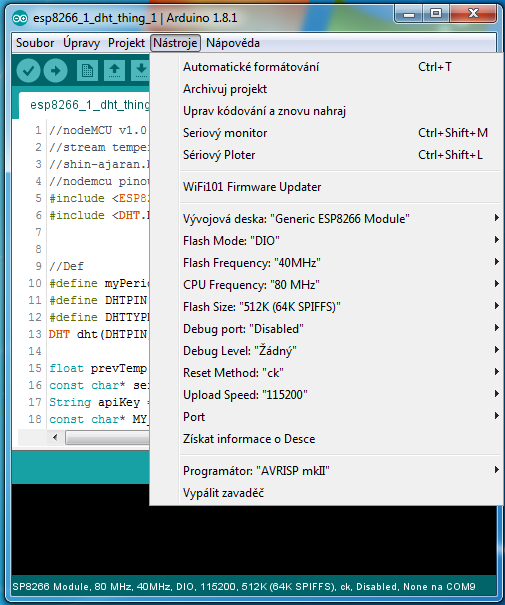Expand Upload Speed "115200" submenu
The width and height of the screenshot is (505, 605).
click(x=326, y=395)
